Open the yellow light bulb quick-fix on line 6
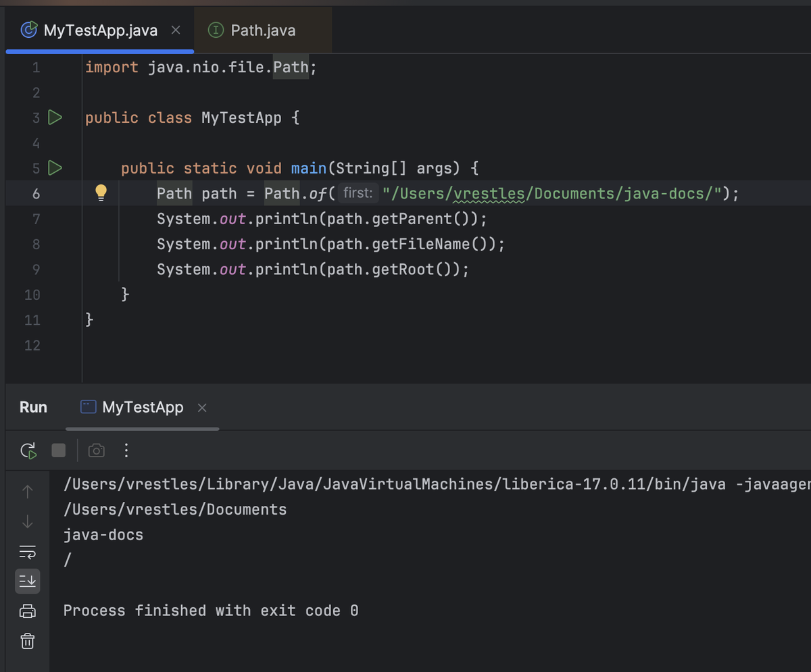 click(101, 194)
